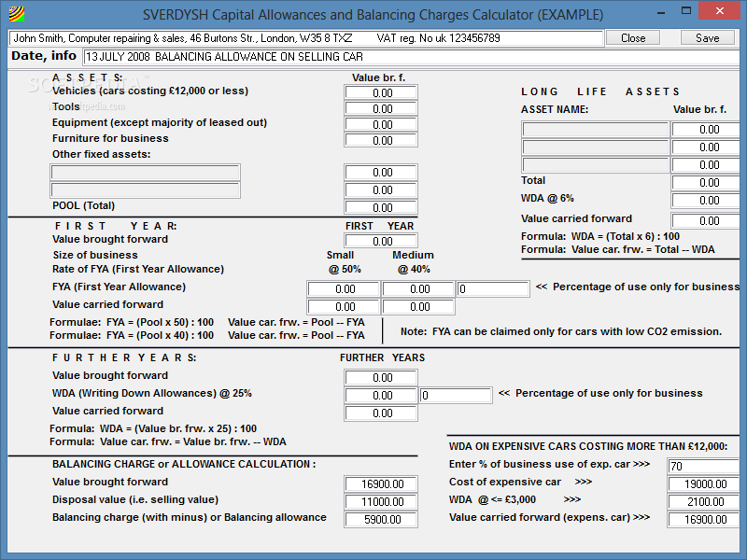This screenshot has height=560, width=747.
Task: Click the 'BALANCING CHARGE or ALLOWANCE CALCULATION' heading
Action: [x=184, y=464]
